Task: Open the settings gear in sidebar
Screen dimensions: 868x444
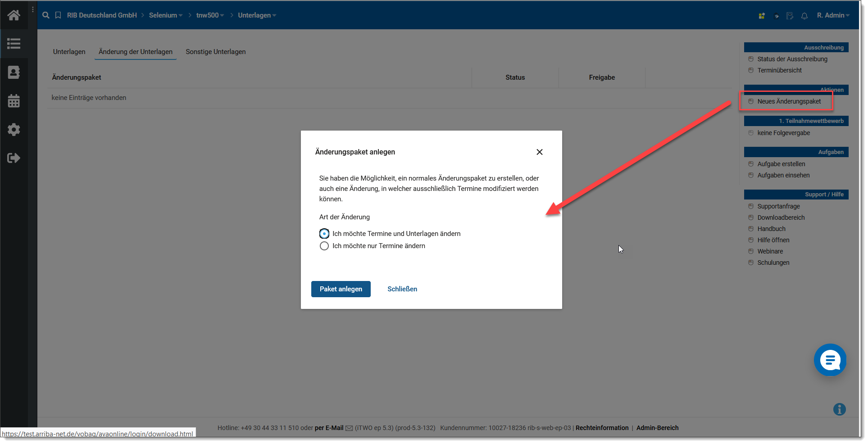Action: [x=14, y=130]
